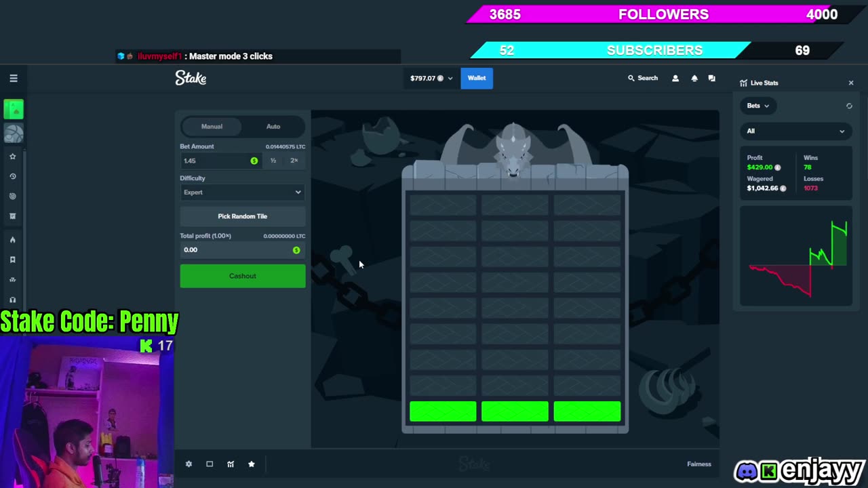The height and width of the screenshot is (488, 868).
Task: Open My Bets receipt icon in sidebar
Action: coord(12,216)
